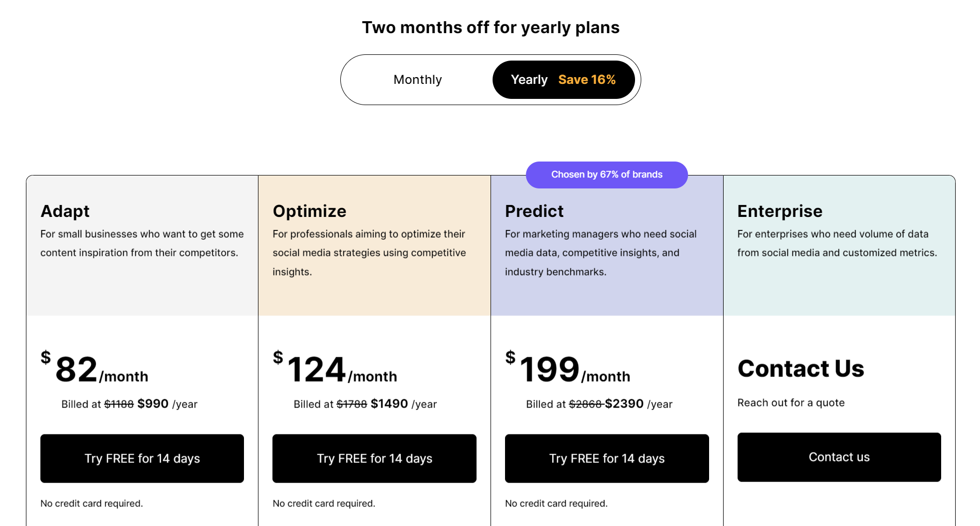Click the "Two months off for yearly plans" heading
The height and width of the screenshot is (526, 980).
[491, 27]
